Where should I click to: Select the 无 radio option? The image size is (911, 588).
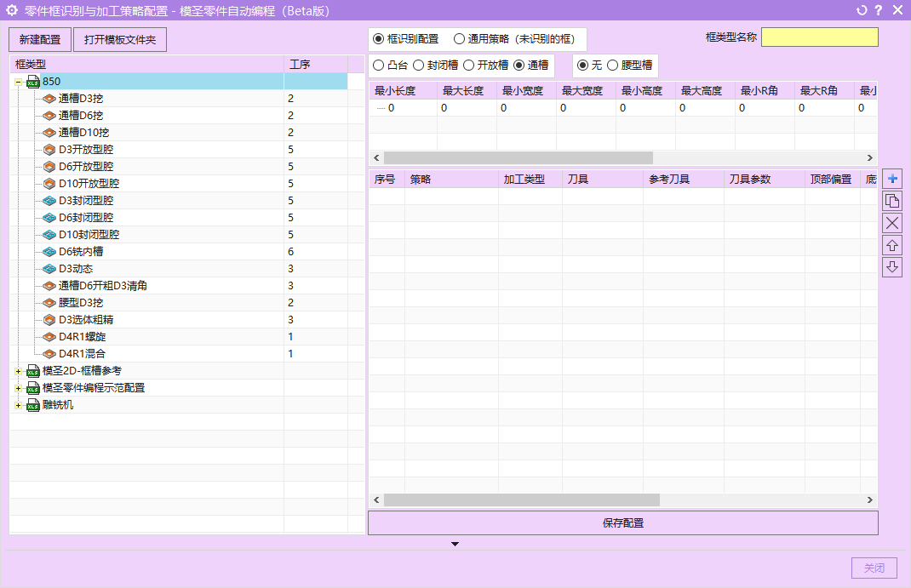[x=582, y=65]
